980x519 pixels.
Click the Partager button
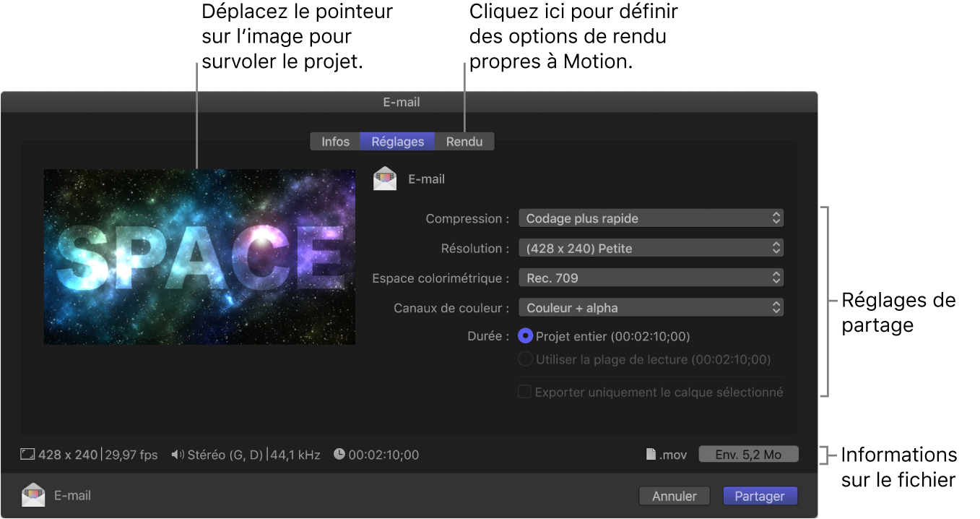(x=760, y=496)
